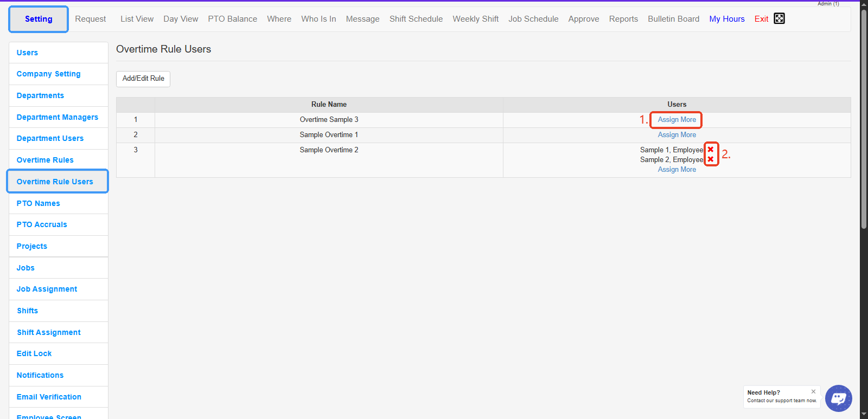Remove Sample 2, Employee with red X
The height and width of the screenshot is (419, 868).
711,159
